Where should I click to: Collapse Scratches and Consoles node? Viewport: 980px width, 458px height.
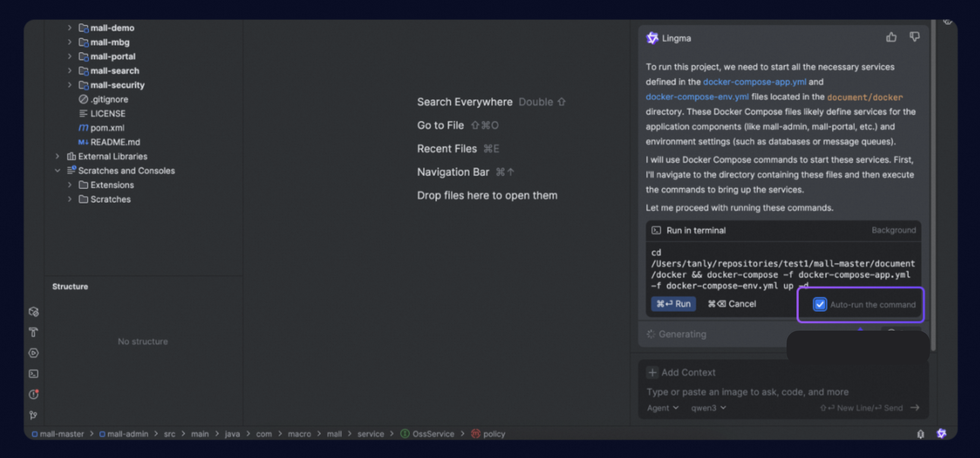tap(57, 170)
